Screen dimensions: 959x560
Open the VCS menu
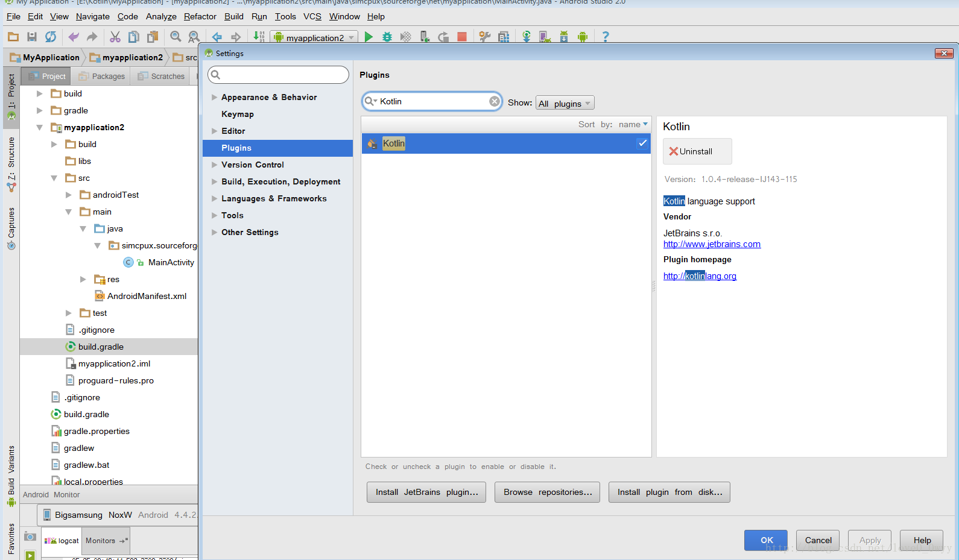pos(312,16)
